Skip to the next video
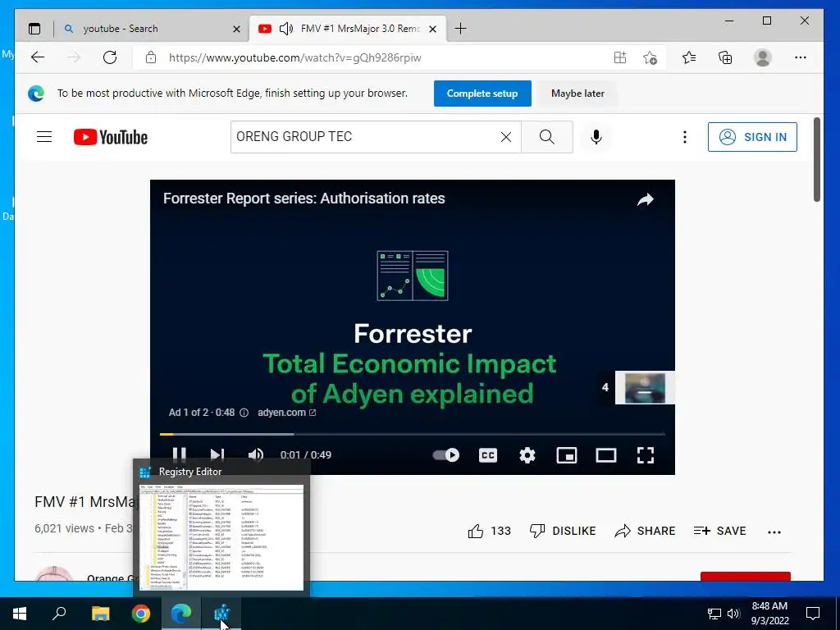Viewport: 840px width, 630px height. pos(217,454)
